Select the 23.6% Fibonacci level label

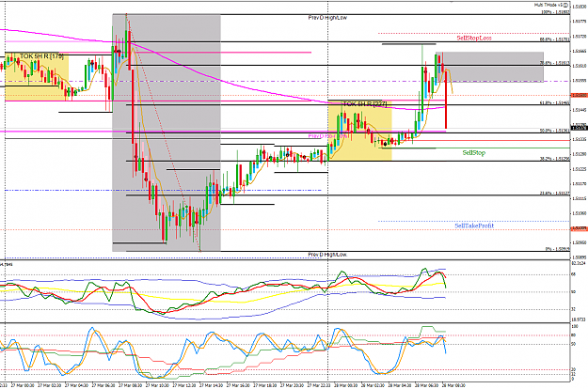pos(555,194)
